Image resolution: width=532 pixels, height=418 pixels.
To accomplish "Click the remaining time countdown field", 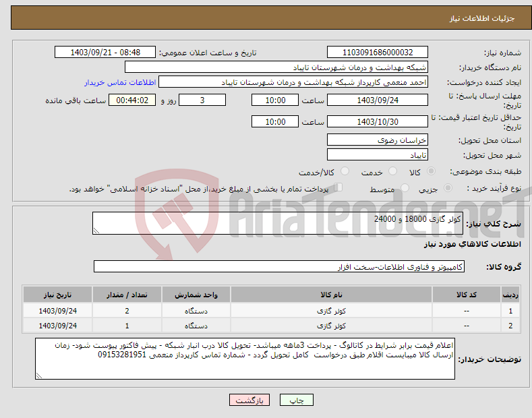I will [x=132, y=100].
